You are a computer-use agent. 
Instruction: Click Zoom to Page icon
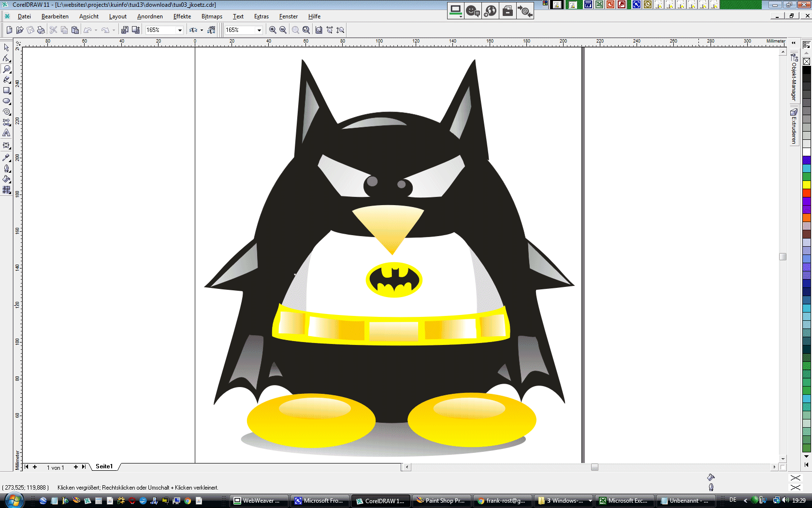coord(319,30)
